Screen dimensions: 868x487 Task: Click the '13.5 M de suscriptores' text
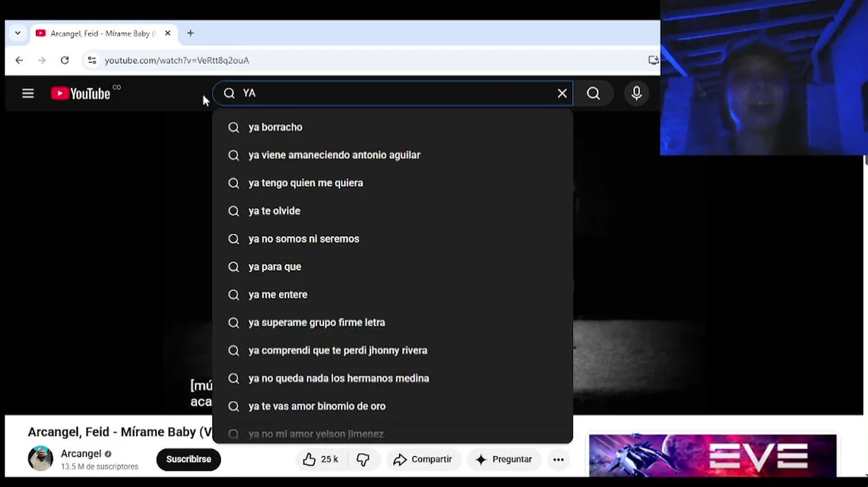(99, 467)
